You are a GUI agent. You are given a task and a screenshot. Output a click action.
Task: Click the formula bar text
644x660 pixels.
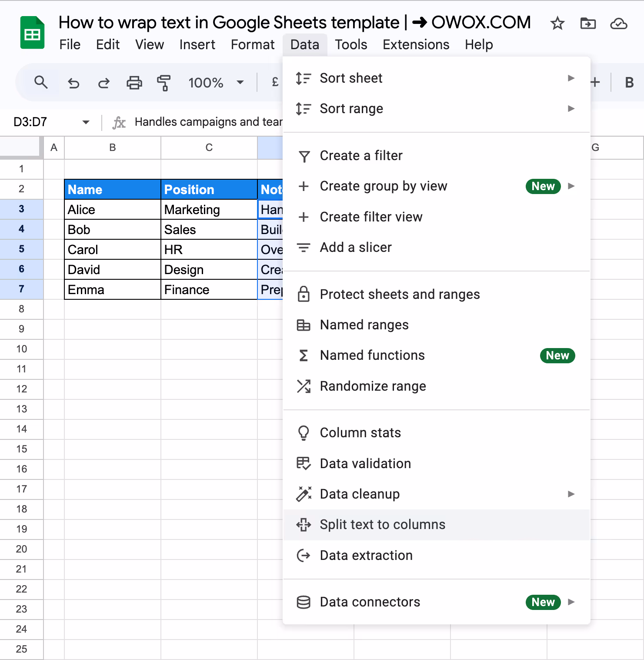point(208,122)
